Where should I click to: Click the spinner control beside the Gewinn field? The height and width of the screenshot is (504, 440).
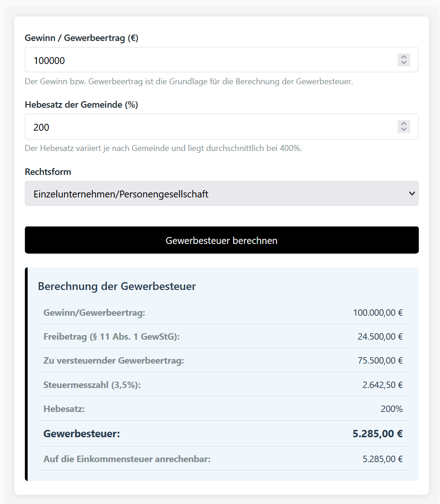pos(403,60)
